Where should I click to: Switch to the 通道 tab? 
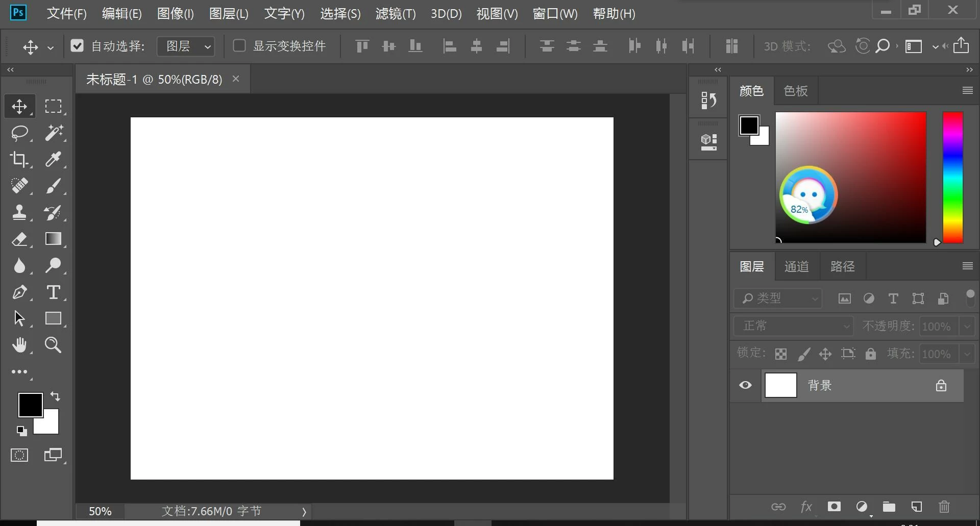pos(797,266)
